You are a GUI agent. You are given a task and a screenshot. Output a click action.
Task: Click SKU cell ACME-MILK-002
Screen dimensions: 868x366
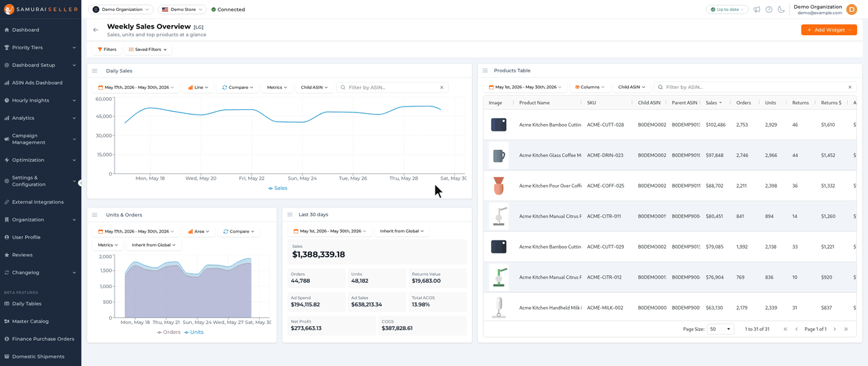604,308
